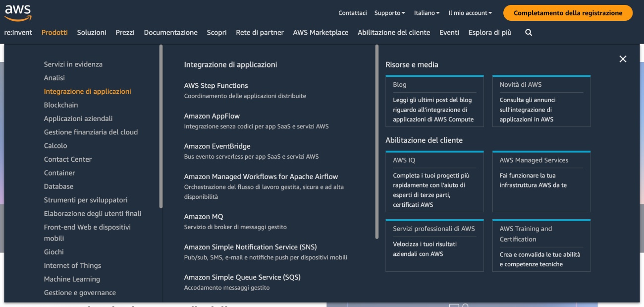Open Amazon Simple Notification Service (SNS)
Image resolution: width=644 pixels, height=307 pixels.
[250, 247]
